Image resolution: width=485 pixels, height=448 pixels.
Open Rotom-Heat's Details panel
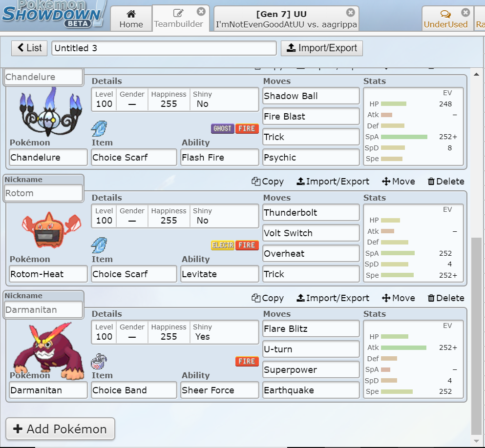click(175, 216)
